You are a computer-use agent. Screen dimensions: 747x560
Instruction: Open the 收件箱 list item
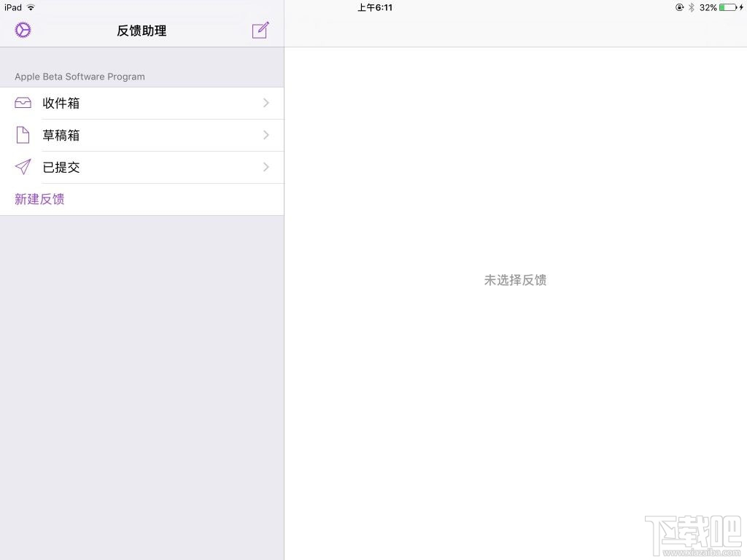coord(61,103)
